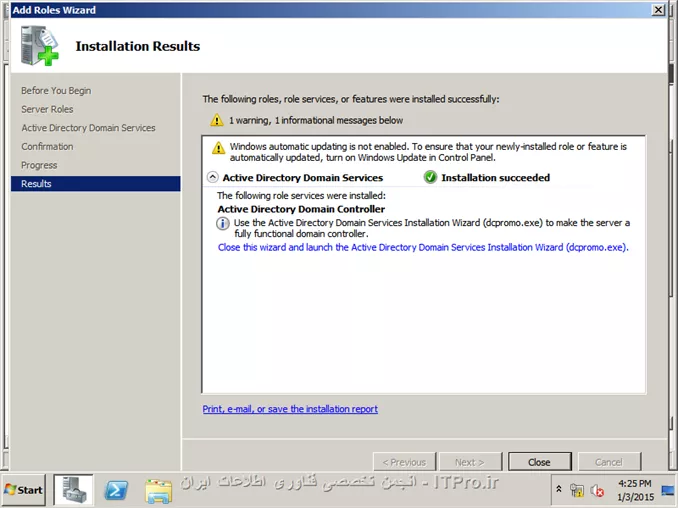The image size is (678, 508).
Task: Launch Windows PowerShell from the taskbar
Action: 116,490
